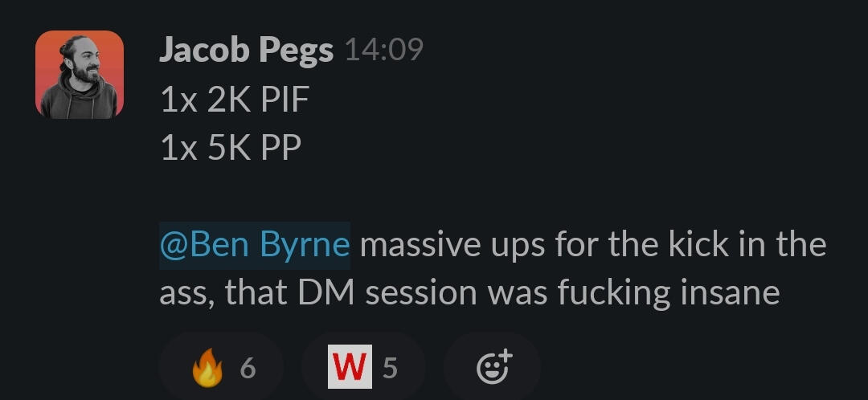This screenshot has height=400, width=868.
Task: Click the fire emoji icon
Action: [x=207, y=367]
